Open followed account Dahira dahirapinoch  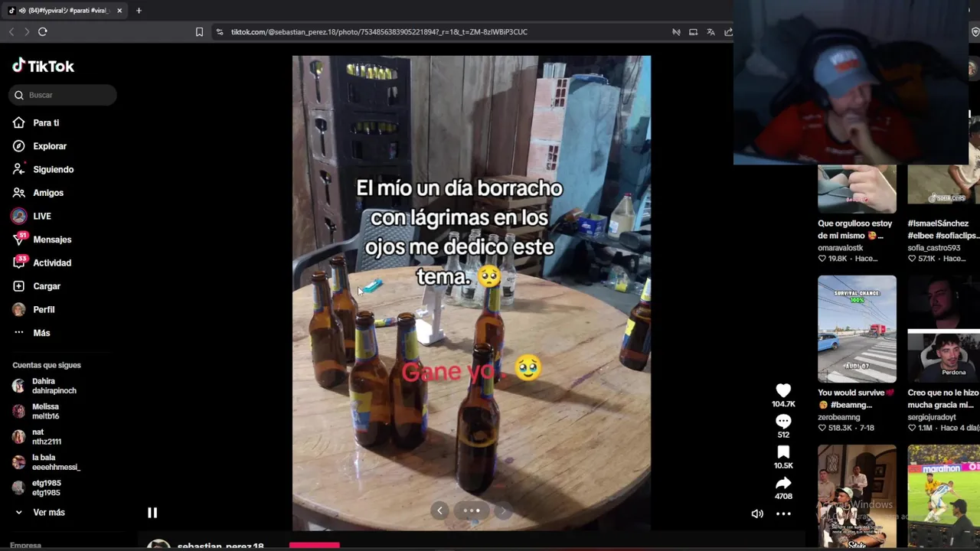tap(45, 386)
